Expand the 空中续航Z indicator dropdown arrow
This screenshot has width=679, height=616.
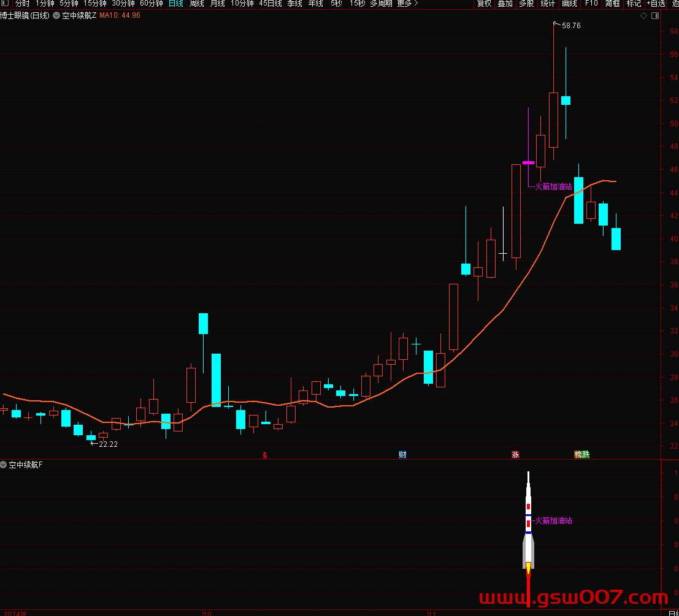pyautogui.click(x=56, y=15)
